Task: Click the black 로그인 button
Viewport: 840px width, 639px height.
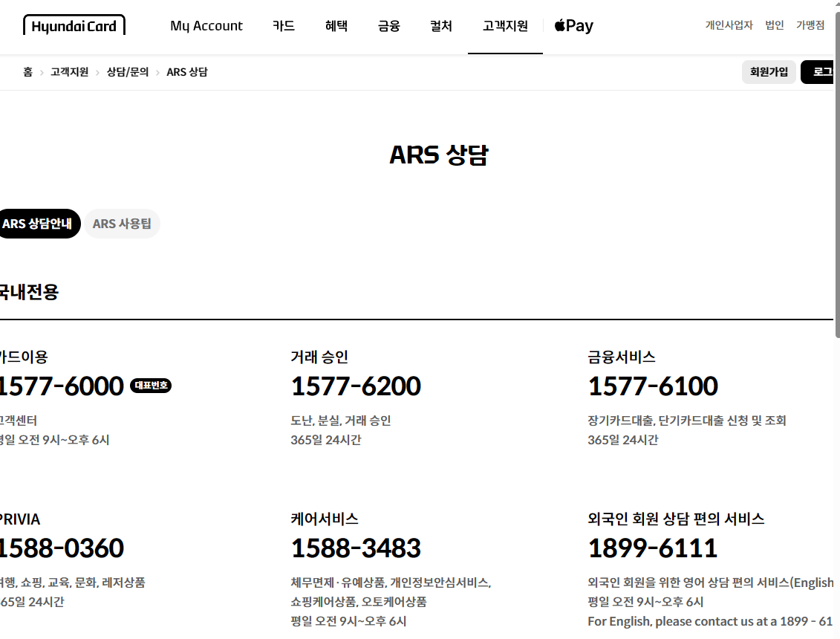Action: (x=818, y=72)
